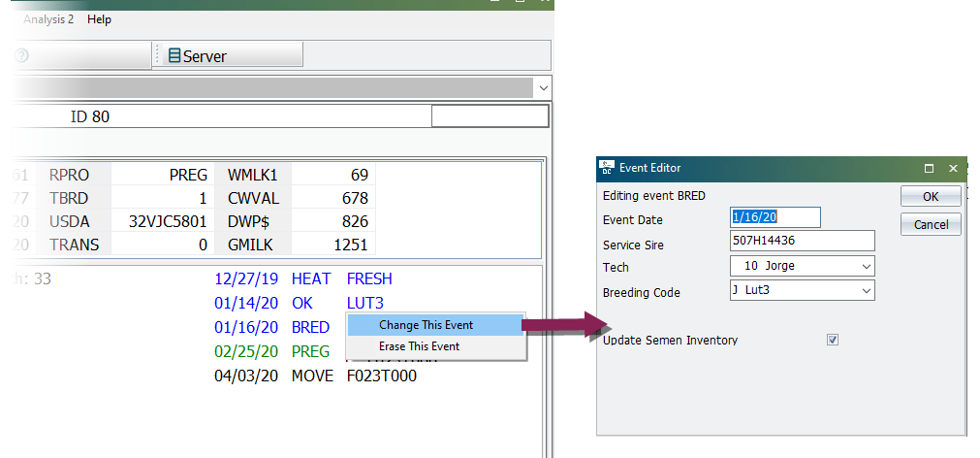Click the Service Sire input field
Screen dimensions: 980x458
[x=802, y=241]
